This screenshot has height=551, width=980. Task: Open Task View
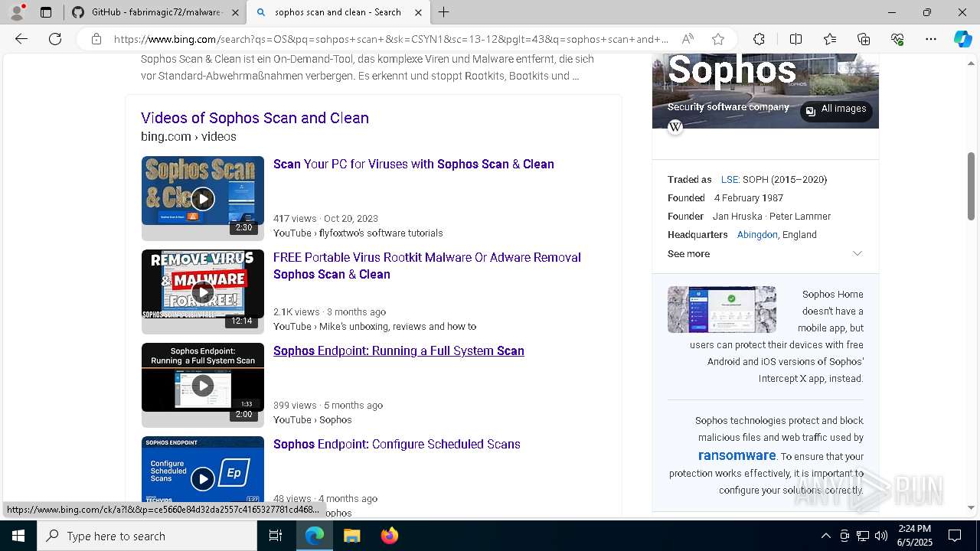[276, 536]
